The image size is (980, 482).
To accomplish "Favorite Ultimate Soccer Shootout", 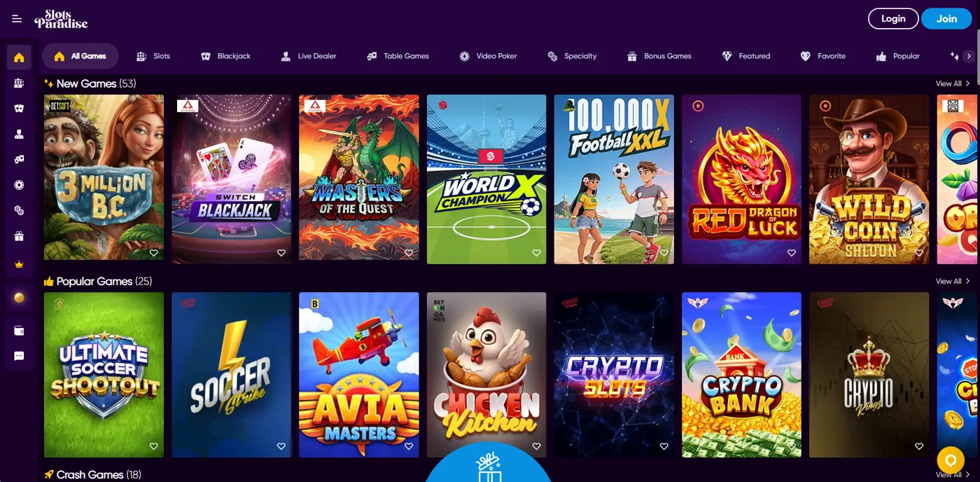I will pyautogui.click(x=153, y=446).
